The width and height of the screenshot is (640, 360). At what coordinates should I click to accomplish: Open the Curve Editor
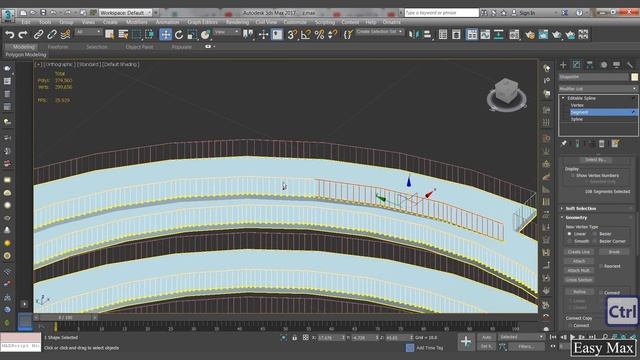pos(485,35)
